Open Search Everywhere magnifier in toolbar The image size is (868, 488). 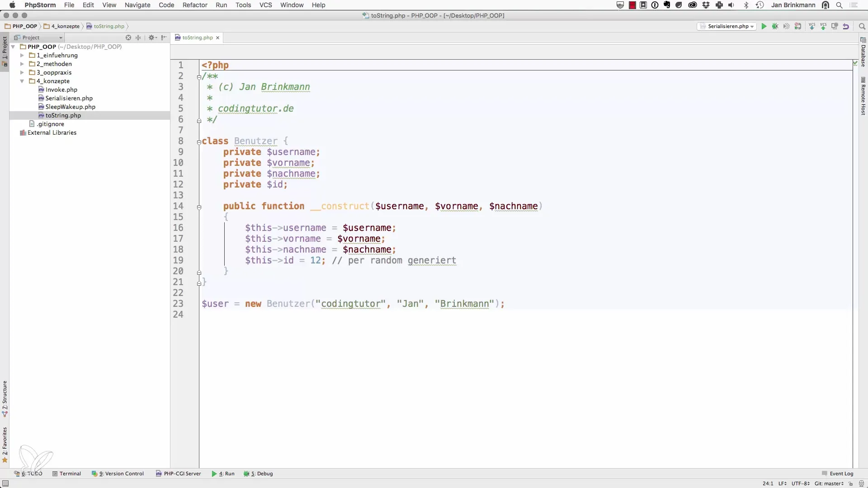(x=862, y=26)
